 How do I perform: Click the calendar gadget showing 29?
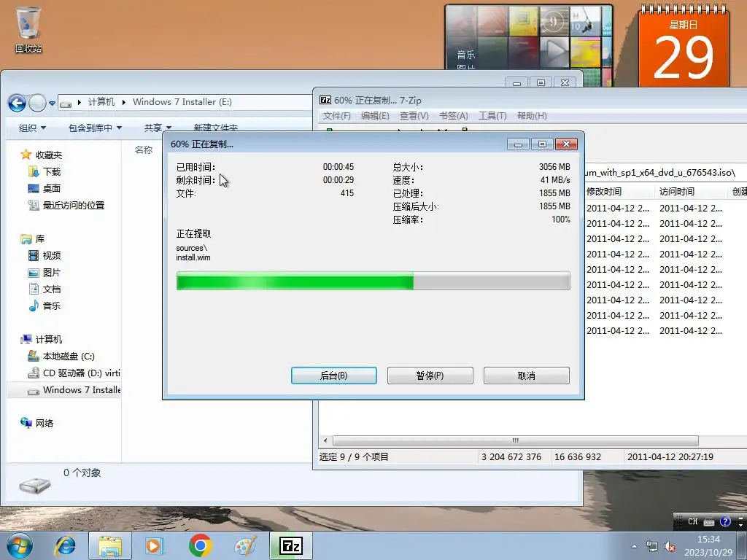click(684, 47)
